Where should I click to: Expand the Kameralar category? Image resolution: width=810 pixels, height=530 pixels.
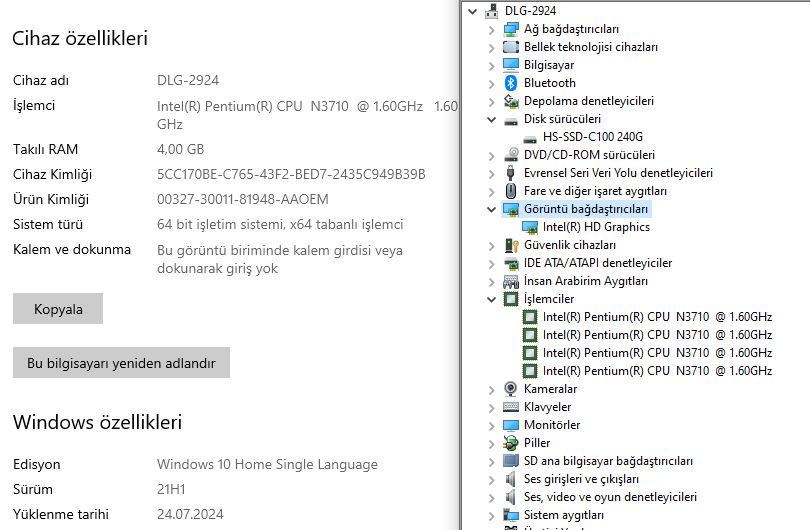click(x=491, y=390)
